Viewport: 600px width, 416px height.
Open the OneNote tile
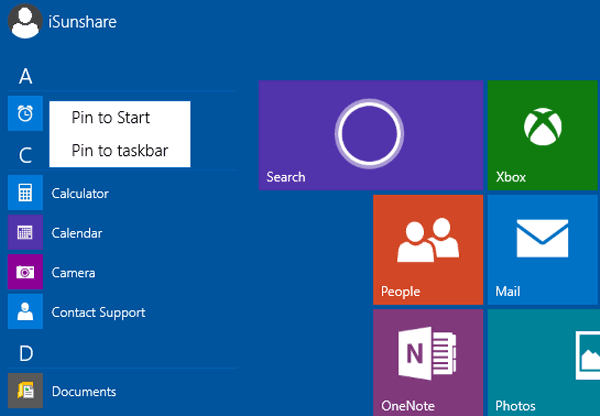(428, 363)
